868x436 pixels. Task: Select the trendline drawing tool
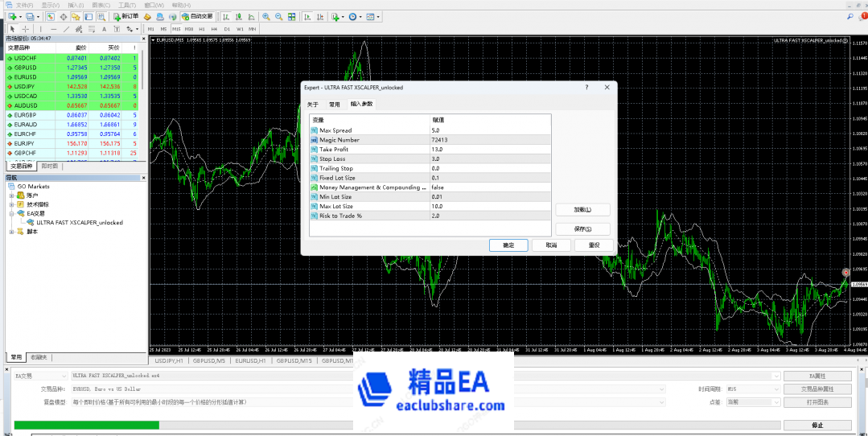point(66,29)
